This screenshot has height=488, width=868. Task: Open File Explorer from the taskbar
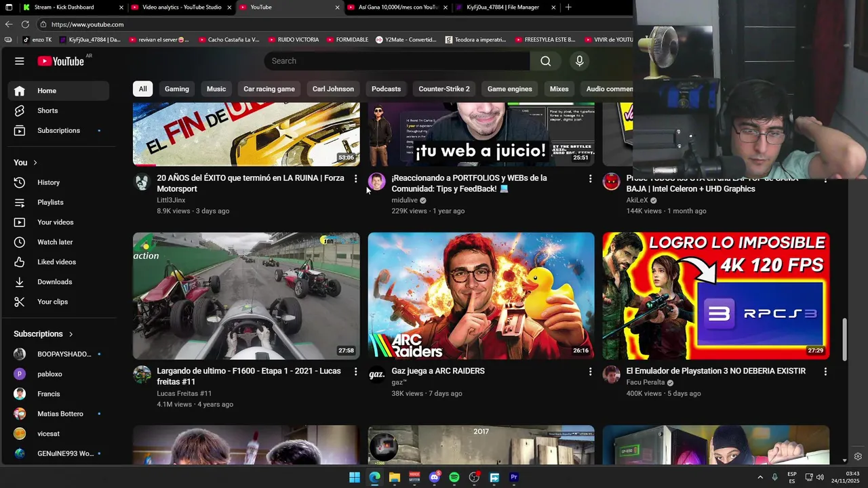395,477
